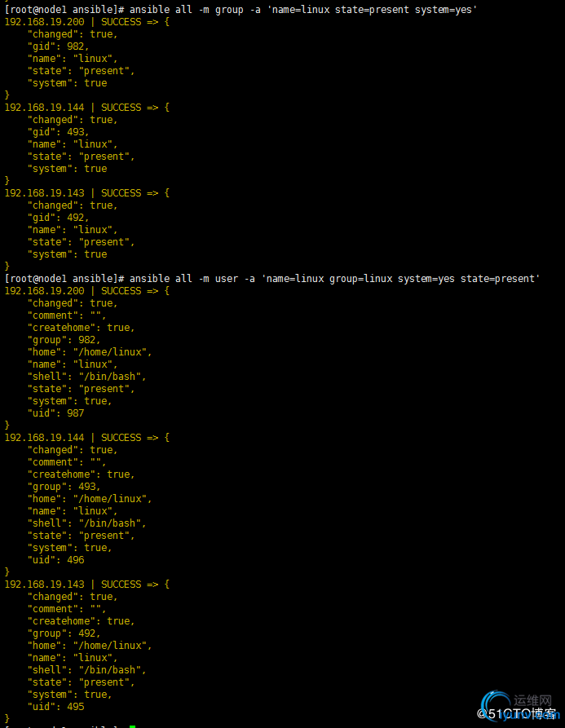Select the 'name=linux state=present system=yes' argument string

[373, 10]
